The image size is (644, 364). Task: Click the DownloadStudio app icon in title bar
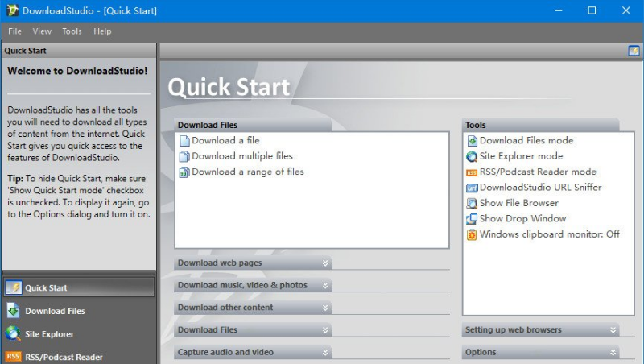[x=12, y=10]
